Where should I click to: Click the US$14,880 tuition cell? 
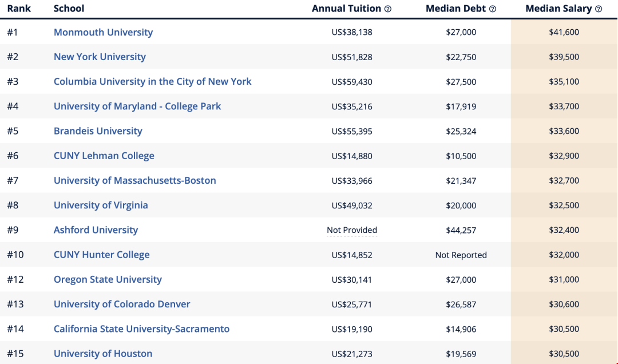coord(352,156)
